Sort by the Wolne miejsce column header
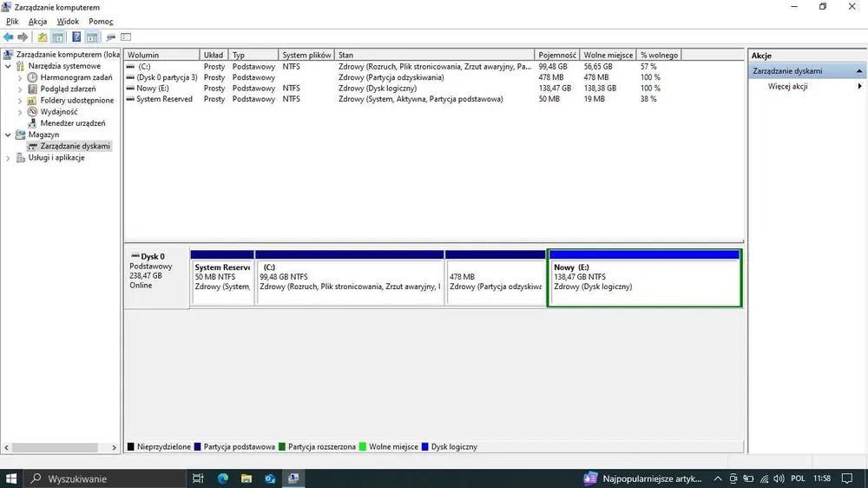The height and width of the screenshot is (488, 868). (x=608, y=55)
